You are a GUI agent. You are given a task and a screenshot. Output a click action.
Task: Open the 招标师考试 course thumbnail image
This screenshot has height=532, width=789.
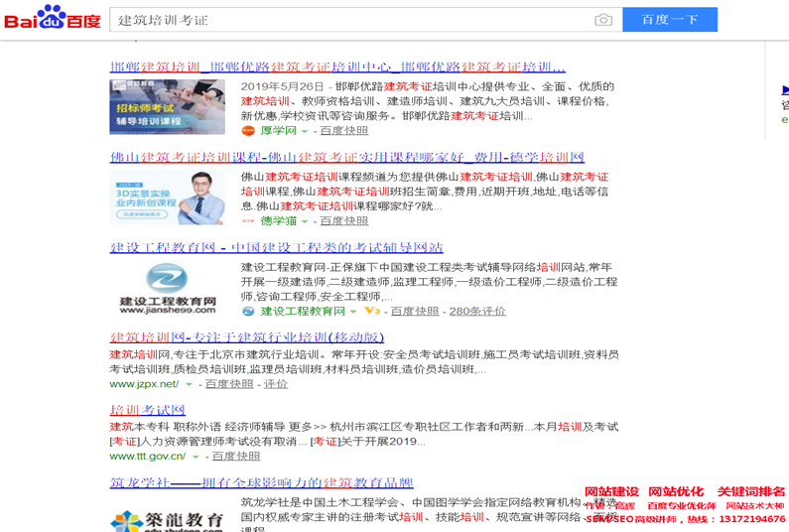(168, 107)
